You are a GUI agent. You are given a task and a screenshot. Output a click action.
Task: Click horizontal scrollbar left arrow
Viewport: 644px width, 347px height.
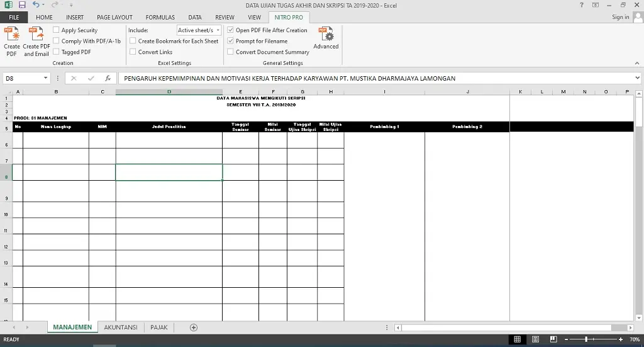tap(397, 327)
